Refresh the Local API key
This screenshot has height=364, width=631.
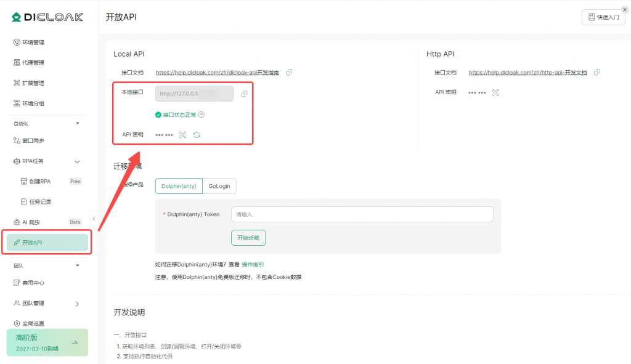[x=197, y=135]
